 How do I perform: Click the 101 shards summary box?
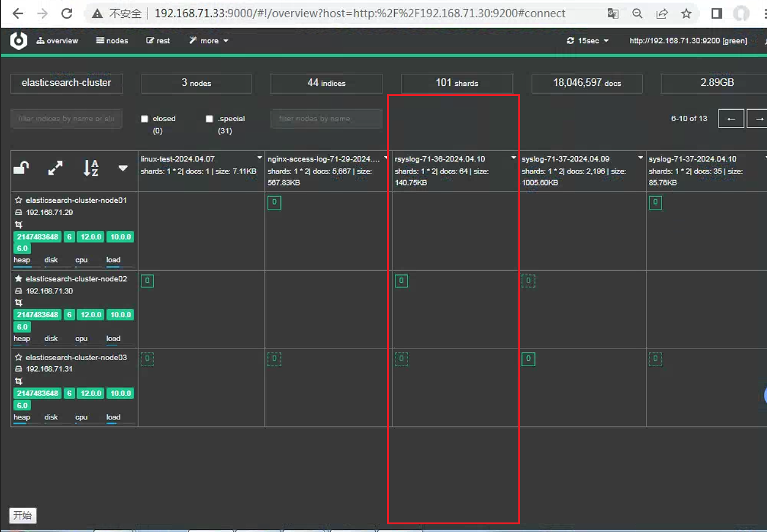pos(457,83)
